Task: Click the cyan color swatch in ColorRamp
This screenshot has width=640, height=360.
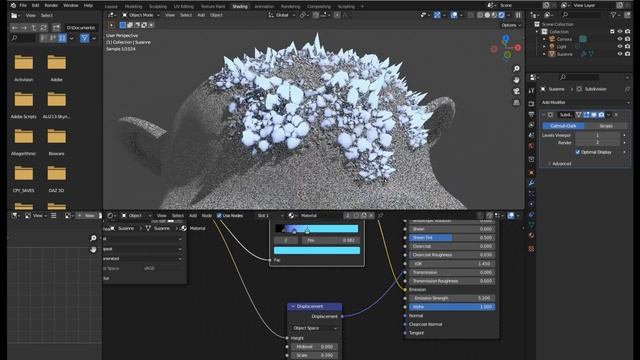Action: click(317, 250)
